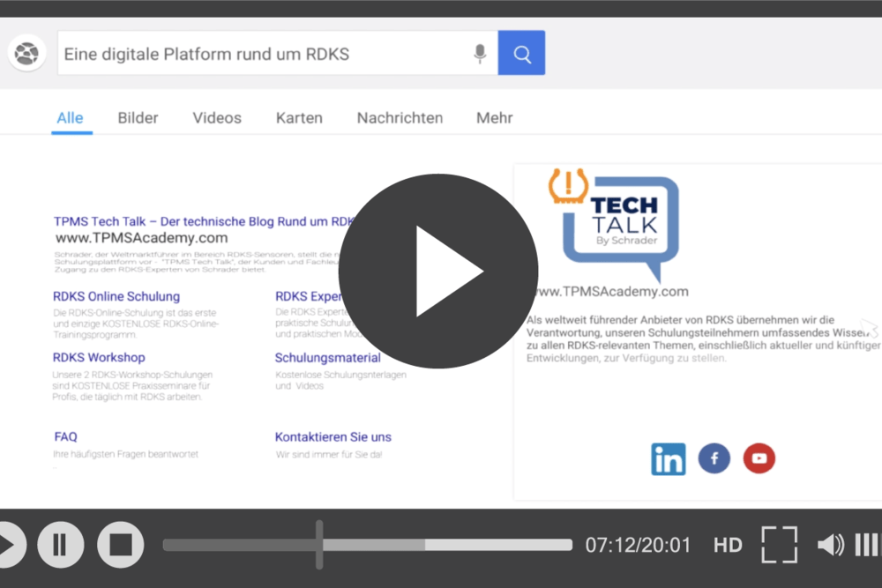The image size is (882, 588).
Task: Open the YouTube icon
Action: click(759, 458)
